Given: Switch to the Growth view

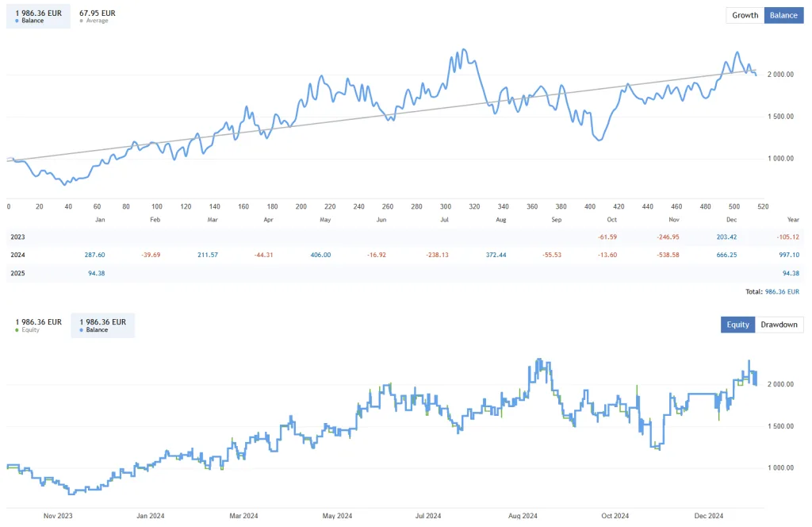Looking at the screenshot, I should (x=745, y=15).
